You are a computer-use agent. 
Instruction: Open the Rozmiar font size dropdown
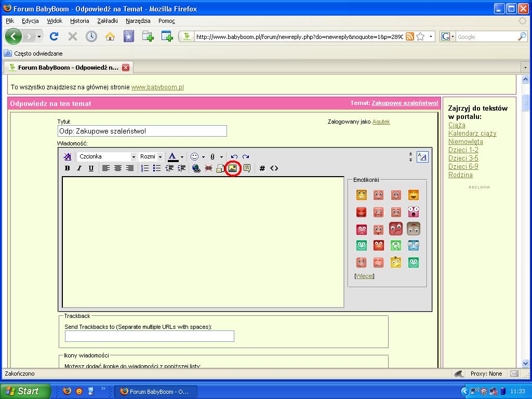pyautogui.click(x=151, y=156)
